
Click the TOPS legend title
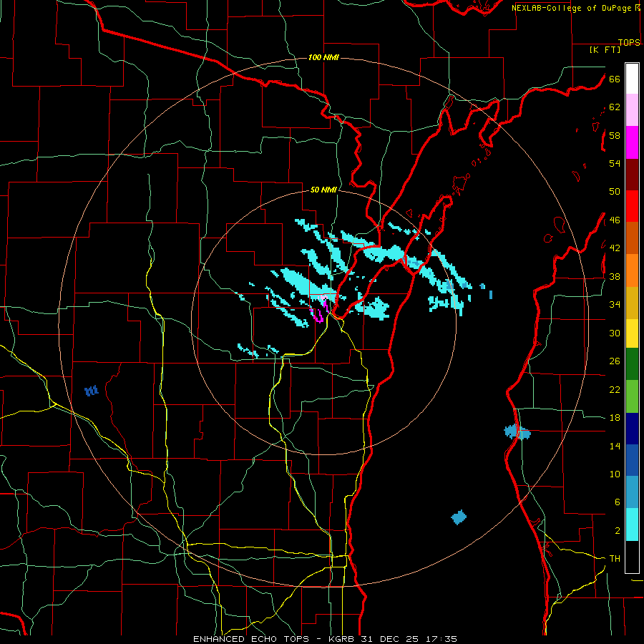point(629,42)
